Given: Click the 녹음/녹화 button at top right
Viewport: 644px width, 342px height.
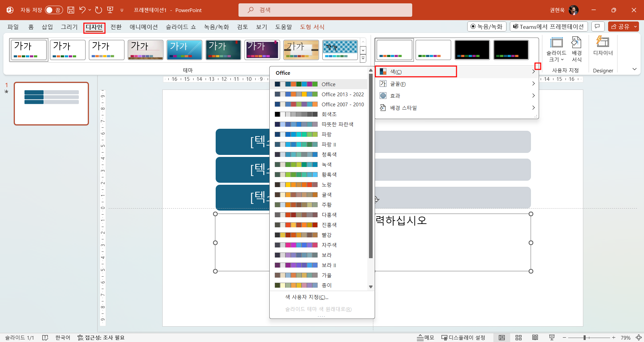Looking at the screenshot, I should [x=487, y=26].
